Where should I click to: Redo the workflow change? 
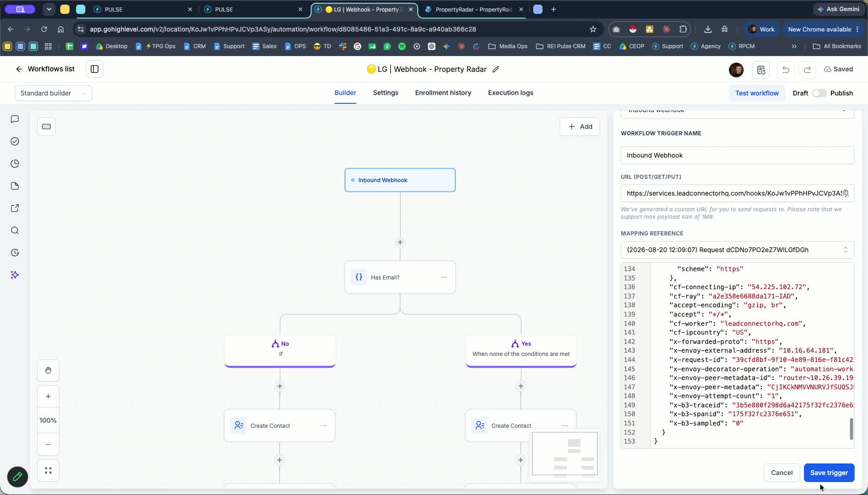(x=807, y=70)
